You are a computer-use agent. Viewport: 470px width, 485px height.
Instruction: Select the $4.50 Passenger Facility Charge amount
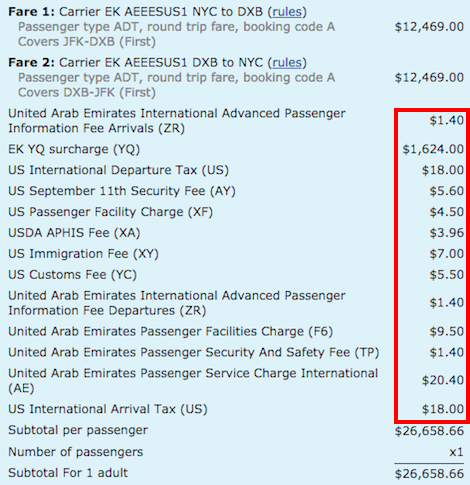(446, 212)
